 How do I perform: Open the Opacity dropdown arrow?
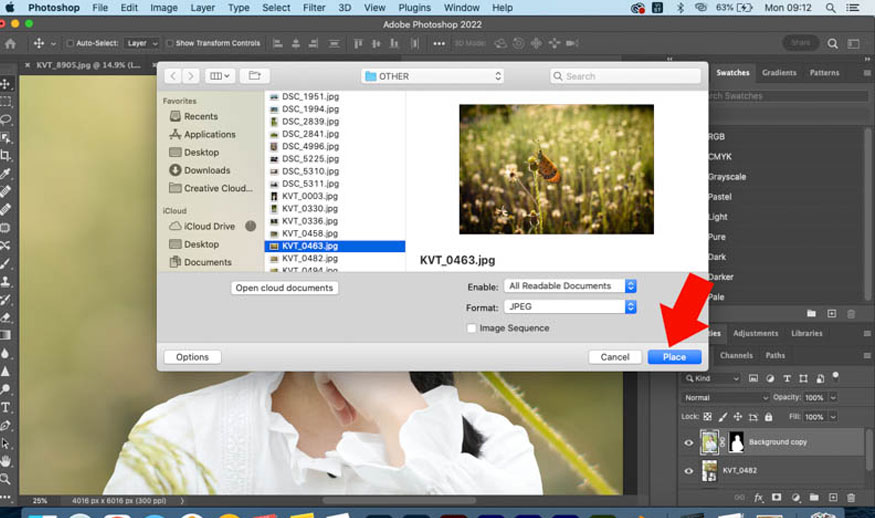tap(833, 397)
